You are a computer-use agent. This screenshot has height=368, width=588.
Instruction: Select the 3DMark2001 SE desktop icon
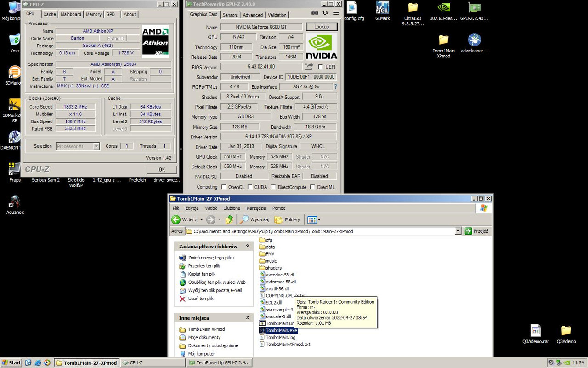point(15,110)
